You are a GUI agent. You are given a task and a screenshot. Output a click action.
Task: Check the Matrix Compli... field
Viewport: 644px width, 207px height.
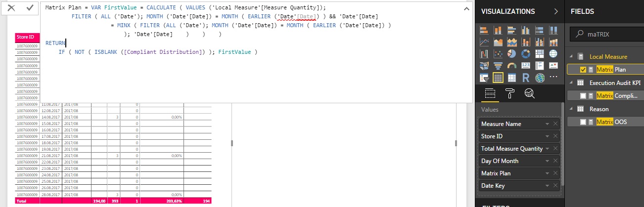(583, 95)
